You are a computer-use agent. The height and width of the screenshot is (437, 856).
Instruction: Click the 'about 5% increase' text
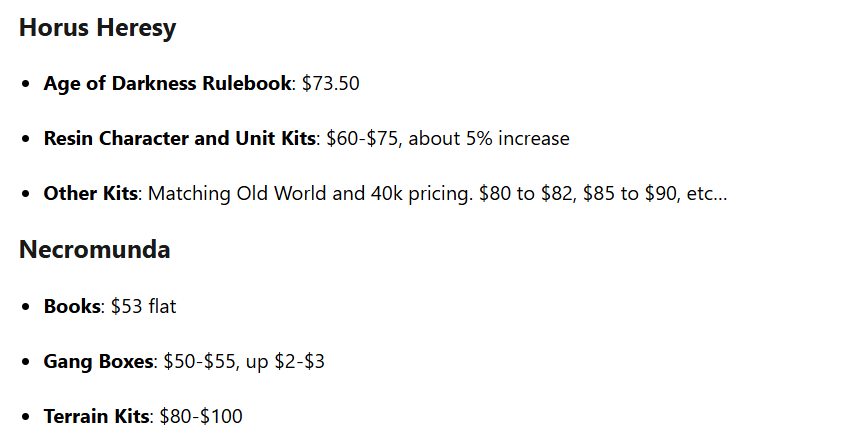coord(490,138)
